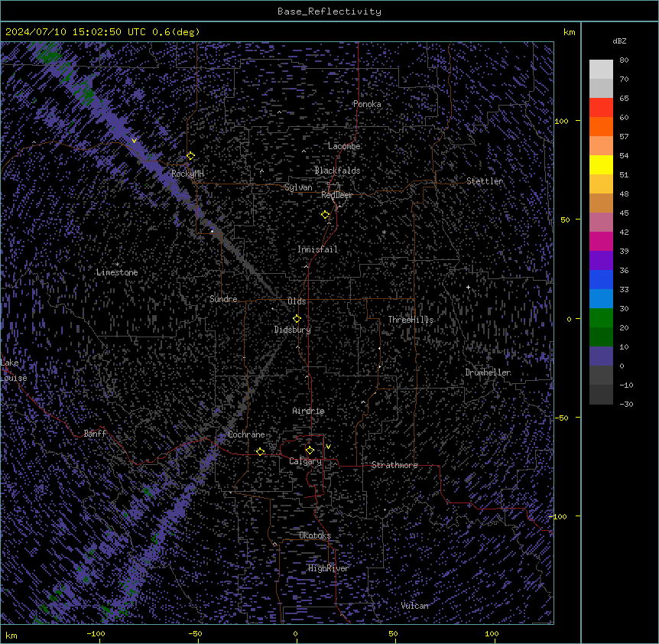Click the yellow station marker above Calgary label
659x644 pixels.
click(x=310, y=450)
